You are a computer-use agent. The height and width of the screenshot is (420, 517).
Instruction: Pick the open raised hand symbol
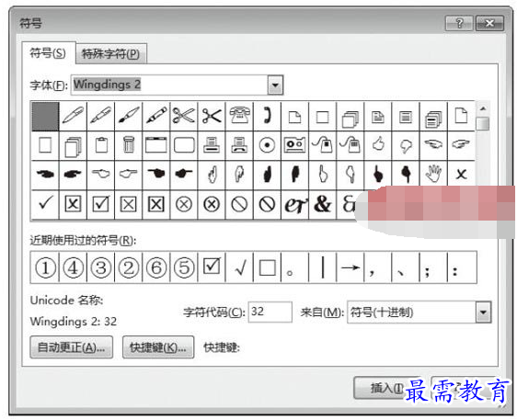click(x=433, y=175)
